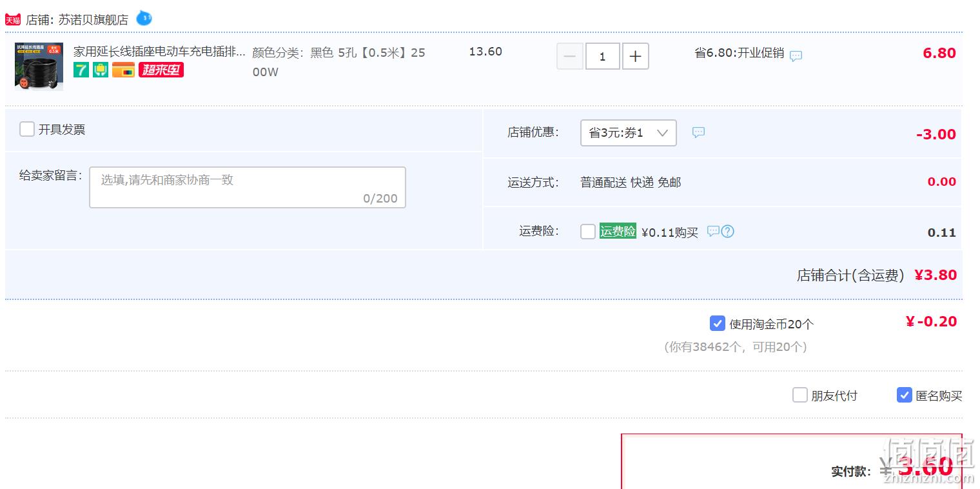Click the 普通配送 快递 免邮 shipping text
This screenshot has width=980, height=489.
(x=631, y=183)
